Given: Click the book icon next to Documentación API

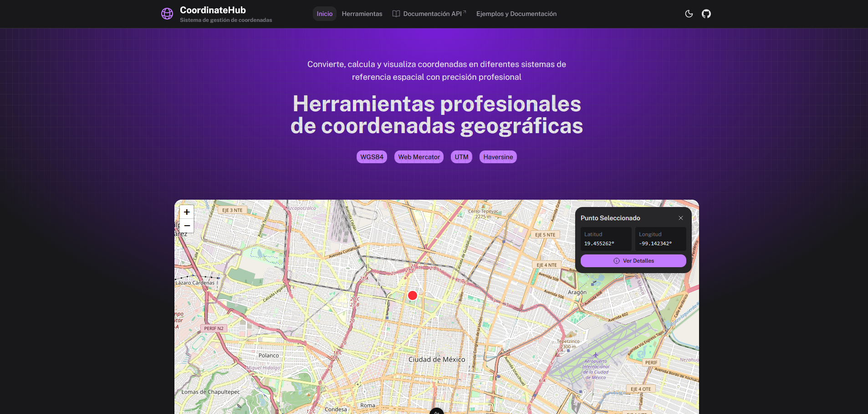Looking at the screenshot, I should 396,14.
